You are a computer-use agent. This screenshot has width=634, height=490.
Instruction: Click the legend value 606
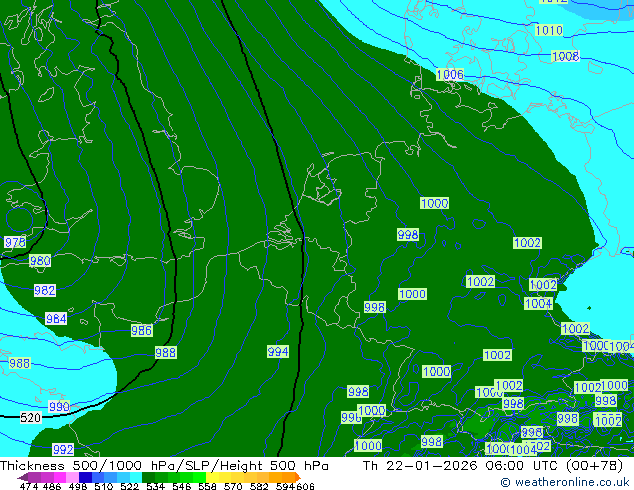[x=304, y=486]
